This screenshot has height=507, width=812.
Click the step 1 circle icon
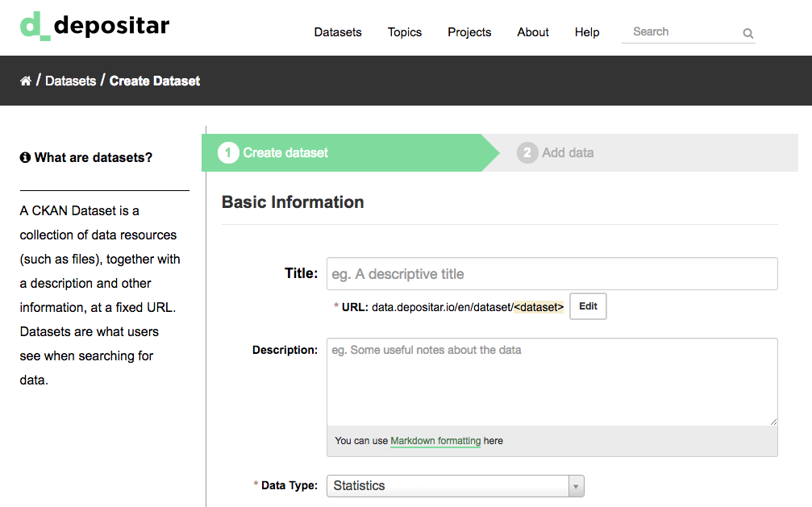click(228, 153)
